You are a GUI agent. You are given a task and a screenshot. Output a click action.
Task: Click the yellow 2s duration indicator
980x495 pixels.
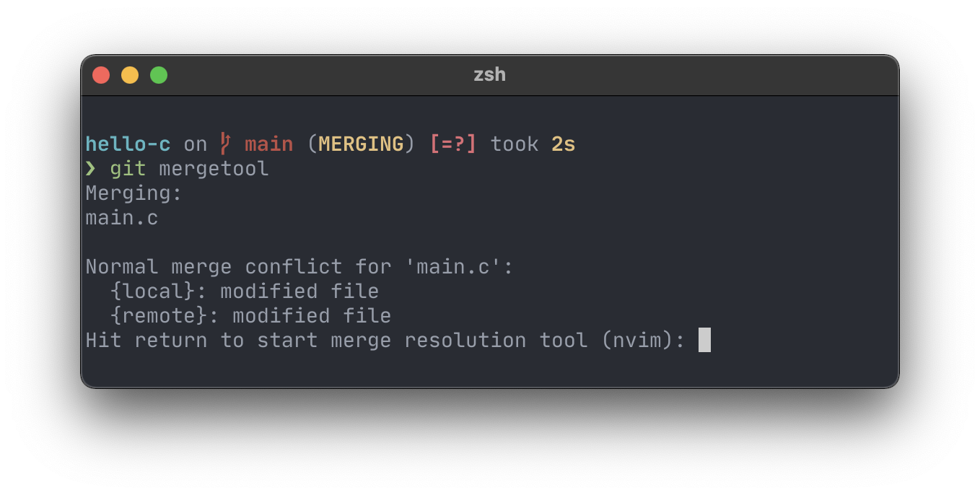tap(564, 144)
